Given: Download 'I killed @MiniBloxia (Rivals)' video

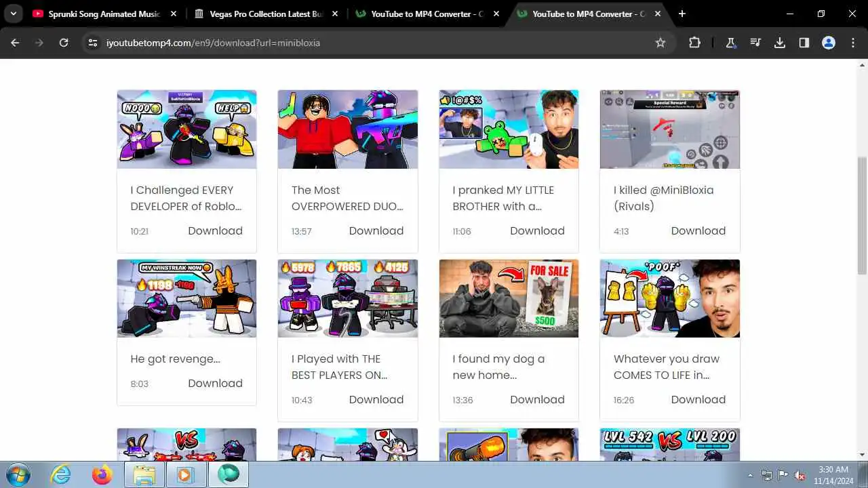Looking at the screenshot, I should 698,230.
